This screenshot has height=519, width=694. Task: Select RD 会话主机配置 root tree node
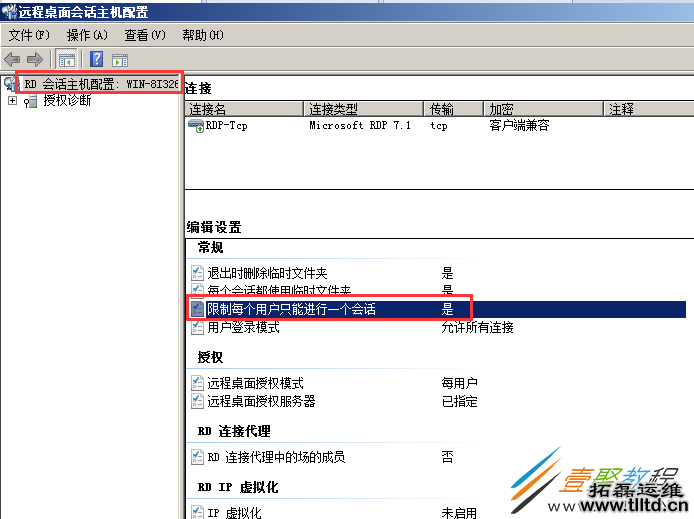pyautogui.click(x=101, y=84)
